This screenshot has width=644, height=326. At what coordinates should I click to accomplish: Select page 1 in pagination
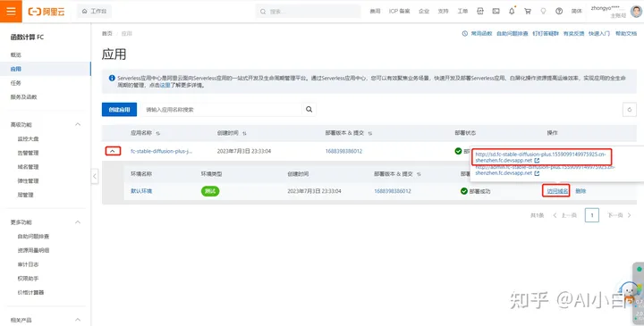[592, 215]
